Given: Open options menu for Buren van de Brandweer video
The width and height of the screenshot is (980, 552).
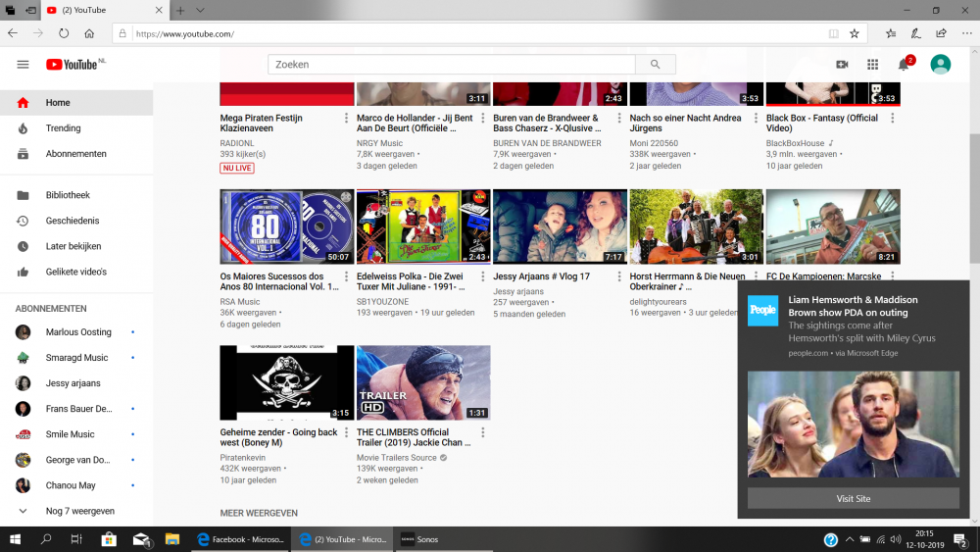Looking at the screenshot, I should click(619, 119).
